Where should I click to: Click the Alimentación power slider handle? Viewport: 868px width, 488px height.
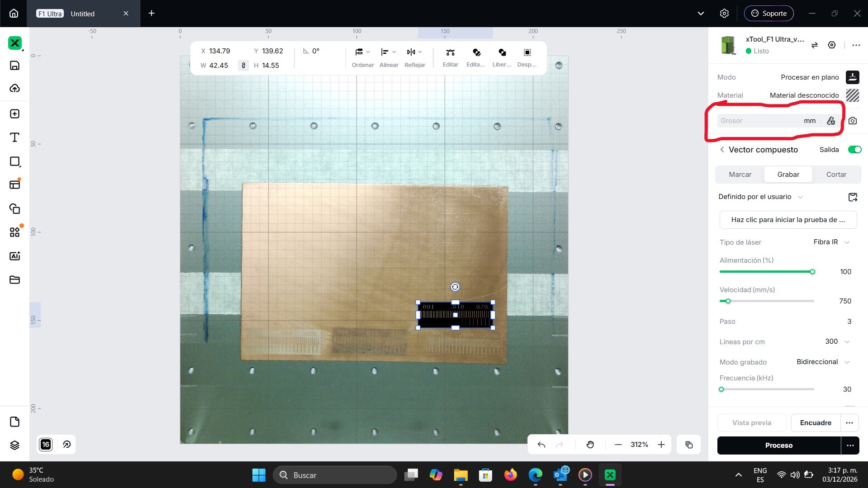(812, 272)
